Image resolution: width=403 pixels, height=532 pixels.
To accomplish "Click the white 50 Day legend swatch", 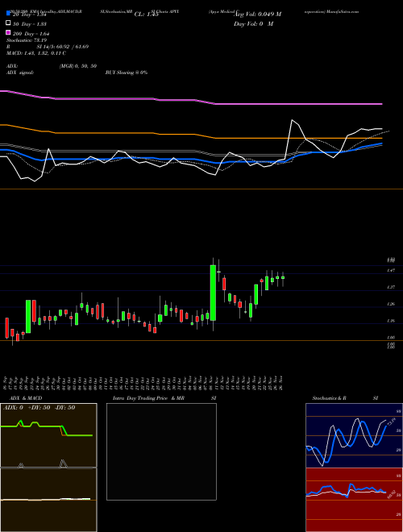I will point(9,23).
